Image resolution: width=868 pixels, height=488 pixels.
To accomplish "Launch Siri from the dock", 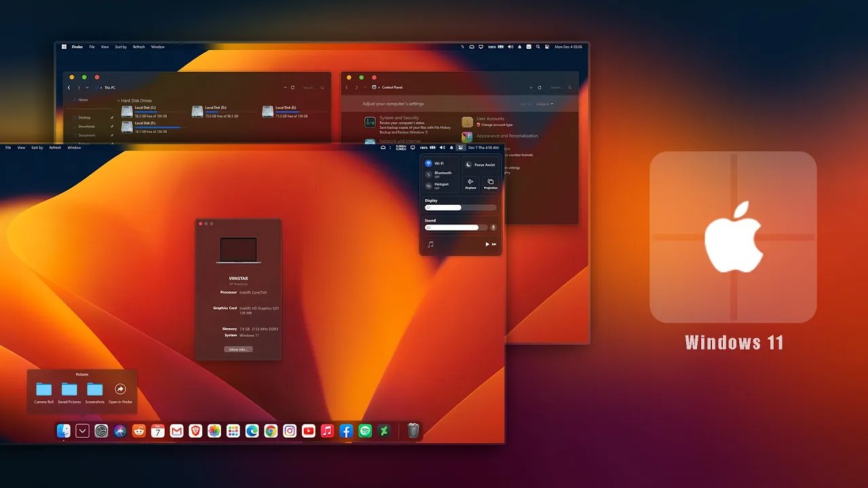I will (120, 431).
